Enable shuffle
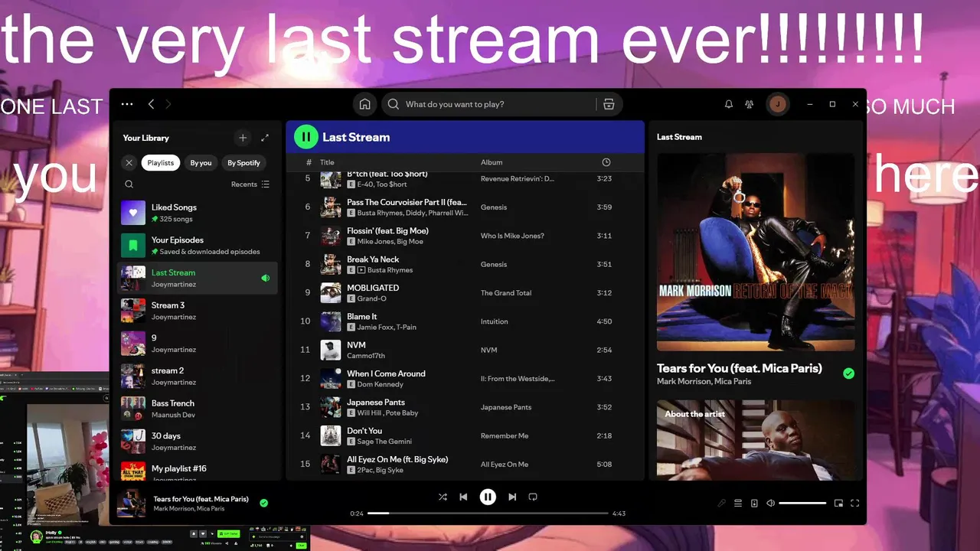Viewport: 980px width, 551px height. (x=443, y=497)
